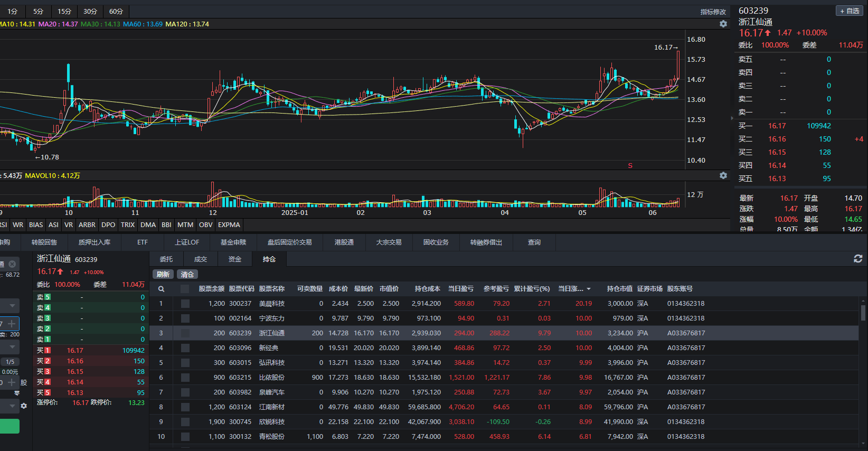
Task: Tick checkbox for 泉峰汽车 row
Action: (x=185, y=392)
